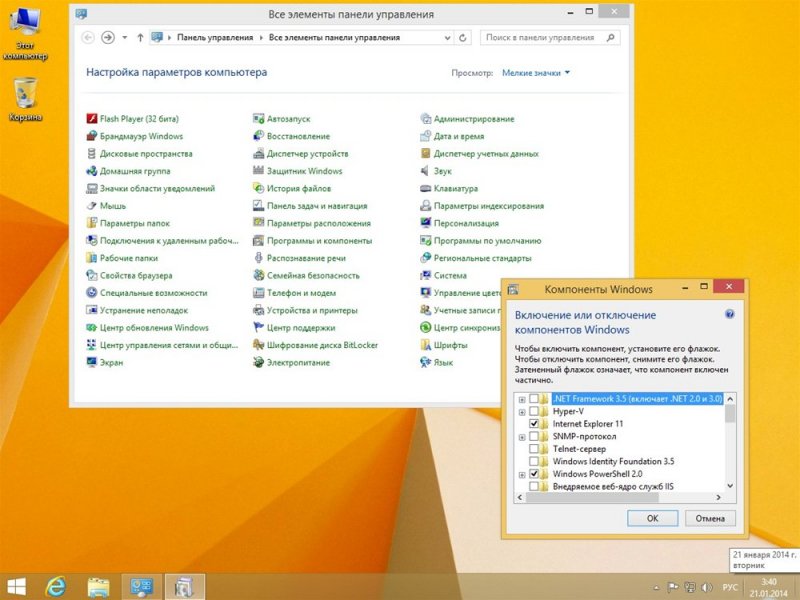Open the Корзина desktop icon
The height and width of the screenshot is (600, 800).
[x=25, y=99]
